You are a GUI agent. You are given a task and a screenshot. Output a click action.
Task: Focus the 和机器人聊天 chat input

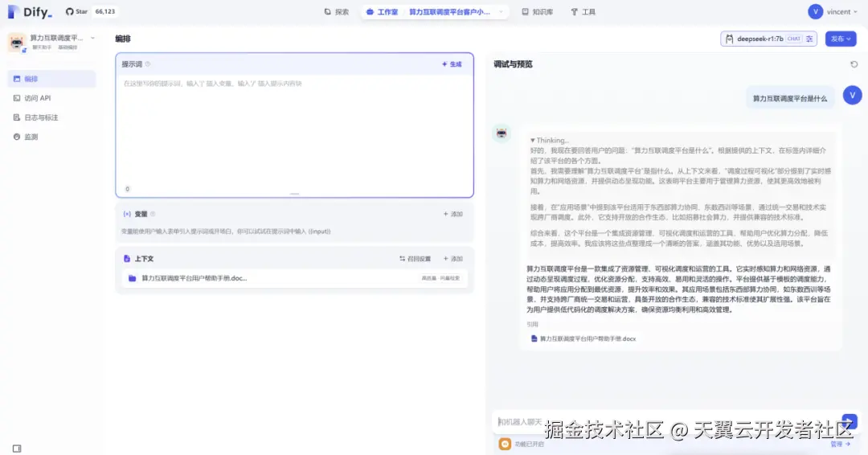pyautogui.click(x=665, y=422)
